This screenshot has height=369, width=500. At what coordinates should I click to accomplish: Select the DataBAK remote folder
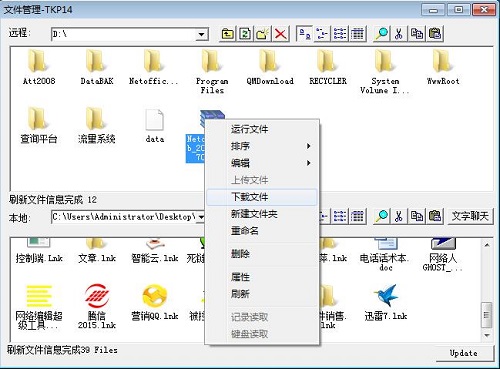(97, 67)
